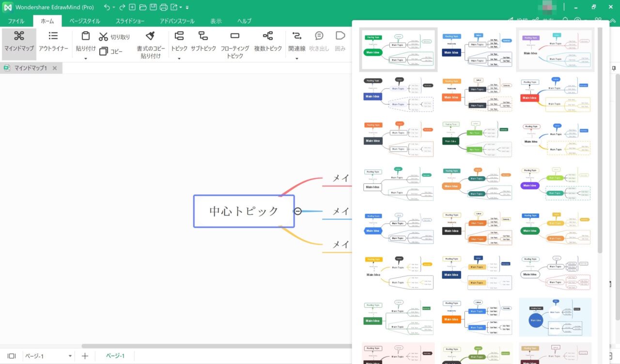The height and width of the screenshot is (364, 620).
Task: Click the theme panel vertical scrollbar
Action: pos(600,140)
